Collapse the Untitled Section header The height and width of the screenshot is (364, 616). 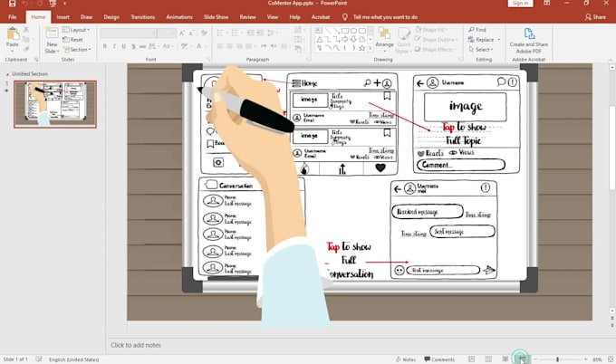pyautogui.click(x=7, y=74)
